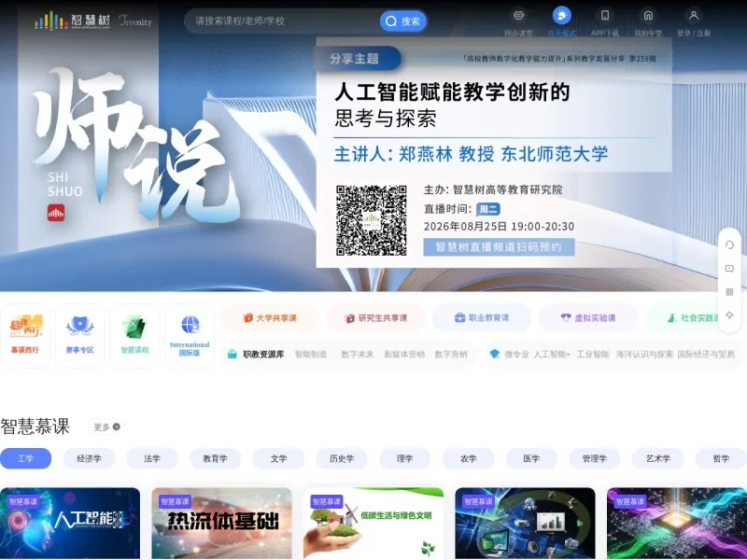The width and height of the screenshot is (747, 560).
Task: Click the 微专业 graduation cap icon
Action: 495,355
